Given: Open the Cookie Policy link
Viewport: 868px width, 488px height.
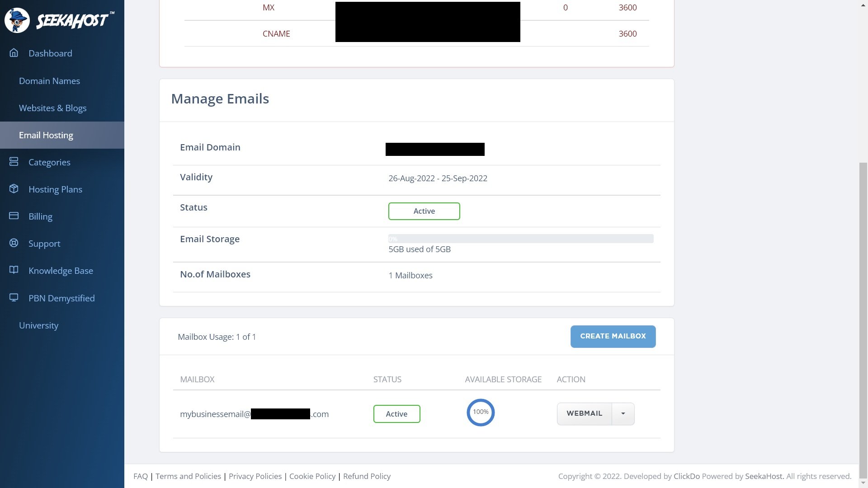Looking at the screenshot, I should [312, 476].
